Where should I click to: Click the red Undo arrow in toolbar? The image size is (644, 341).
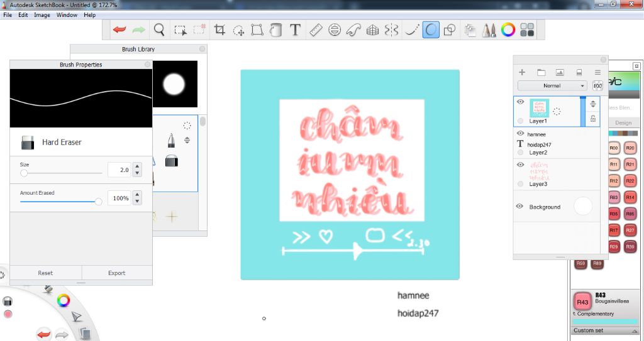click(x=119, y=30)
